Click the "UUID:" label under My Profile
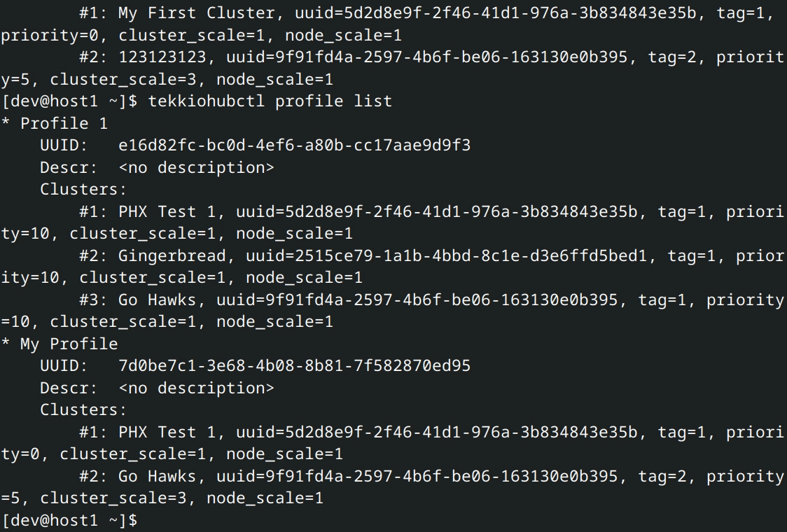The height and width of the screenshot is (532, 787). pyautogui.click(x=64, y=366)
